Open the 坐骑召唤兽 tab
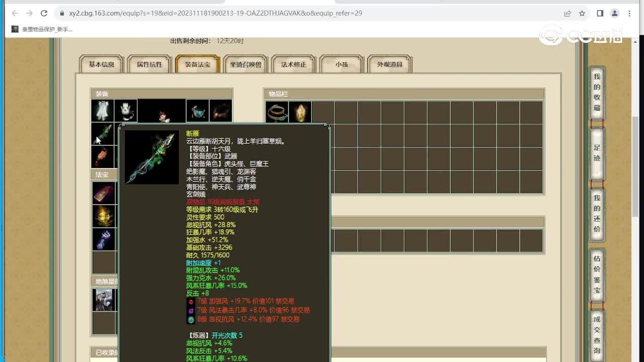This screenshot has height=362, width=644. (246, 64)
